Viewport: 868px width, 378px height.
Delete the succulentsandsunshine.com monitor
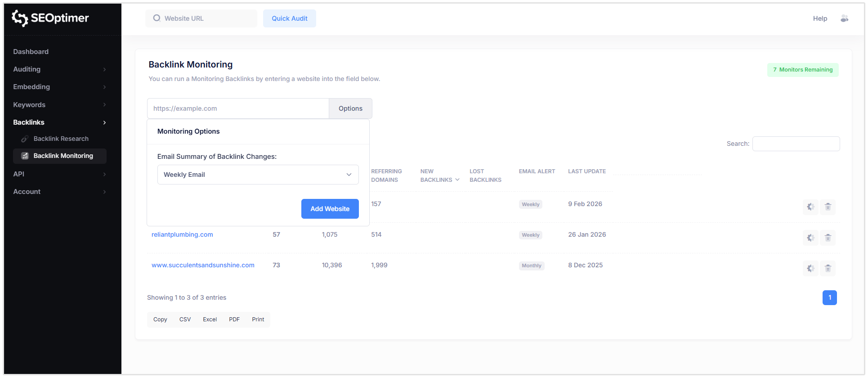[828, 268]
